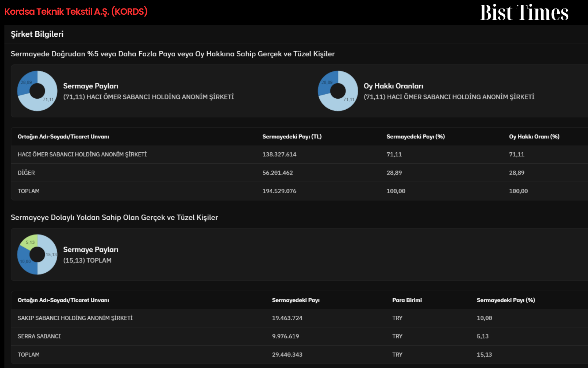Screen dimensions: 588x368
Task: Click the Sabancı Holding legend under Oy Hakkı Oranları
Action: pyautogui.click(x=449, y=97)
